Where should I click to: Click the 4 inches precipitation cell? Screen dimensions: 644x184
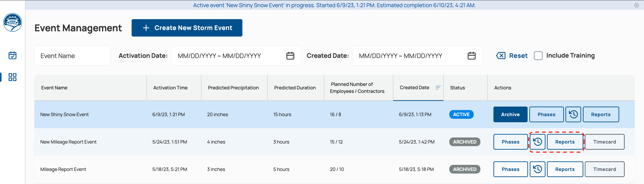(216, 142)
